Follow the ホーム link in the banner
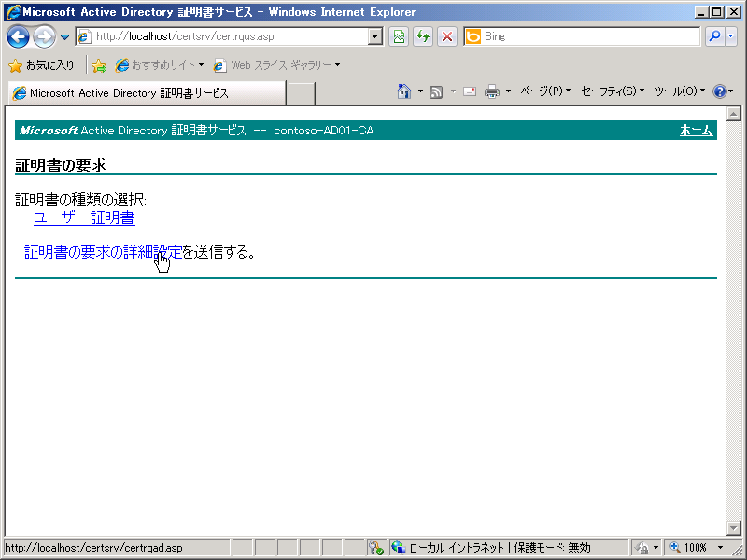 coord(696,131)
